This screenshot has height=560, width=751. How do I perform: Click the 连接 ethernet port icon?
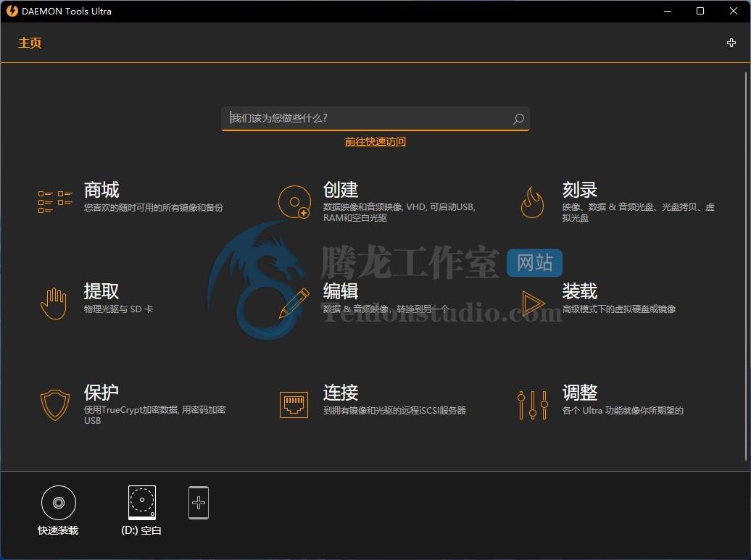pyautogui.click(x=294, y=405)
